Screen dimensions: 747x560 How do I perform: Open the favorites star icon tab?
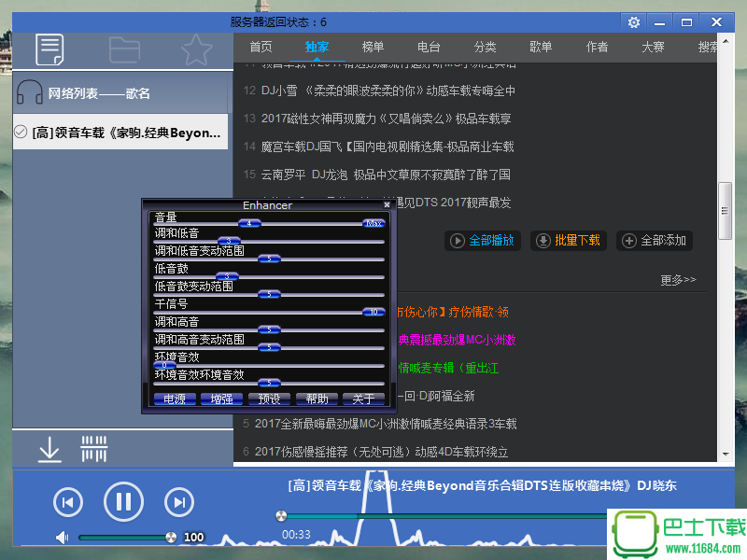click(x=196, y=49)
